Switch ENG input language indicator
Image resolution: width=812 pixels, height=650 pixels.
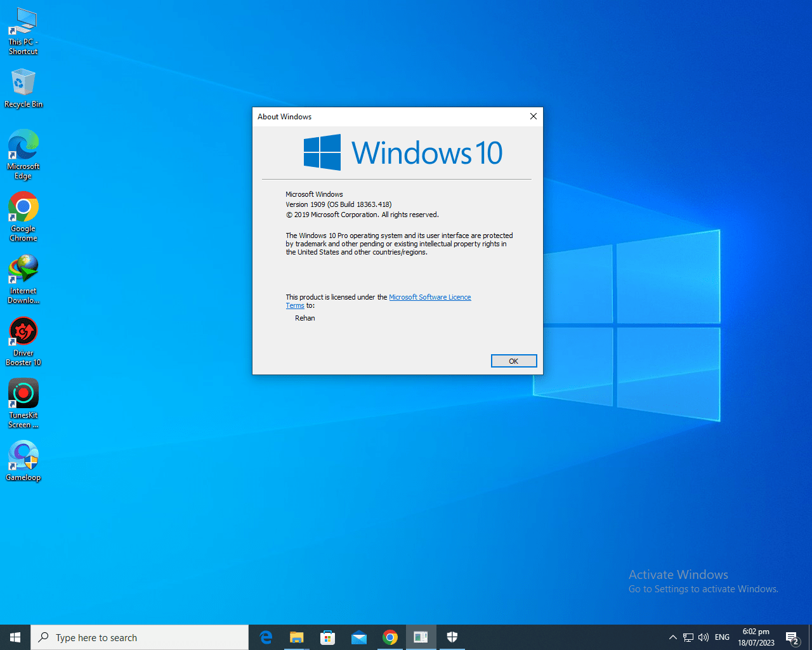tap(722, 637)
